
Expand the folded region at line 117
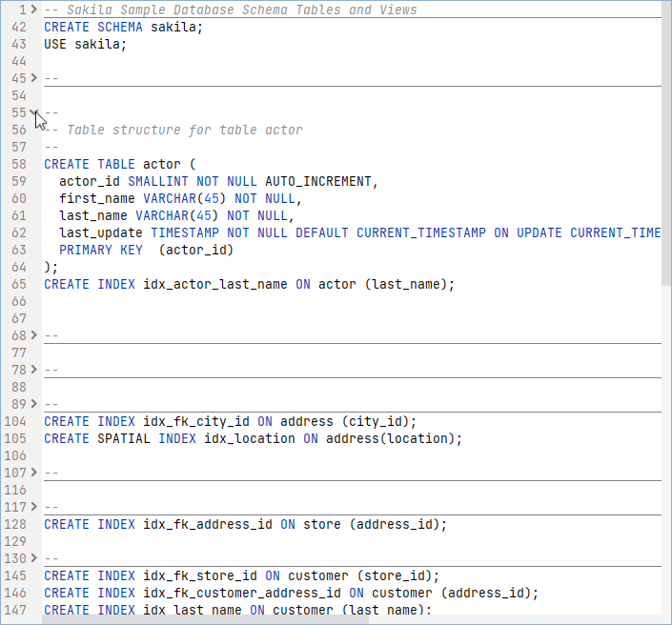34,507
